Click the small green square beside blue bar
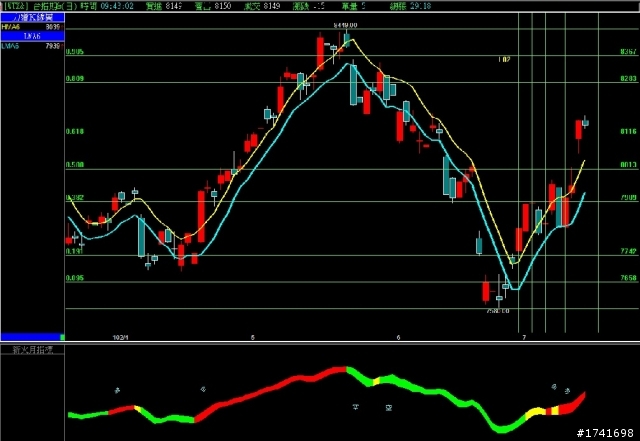This screenshot has height=441, width=640. [62, 337]
